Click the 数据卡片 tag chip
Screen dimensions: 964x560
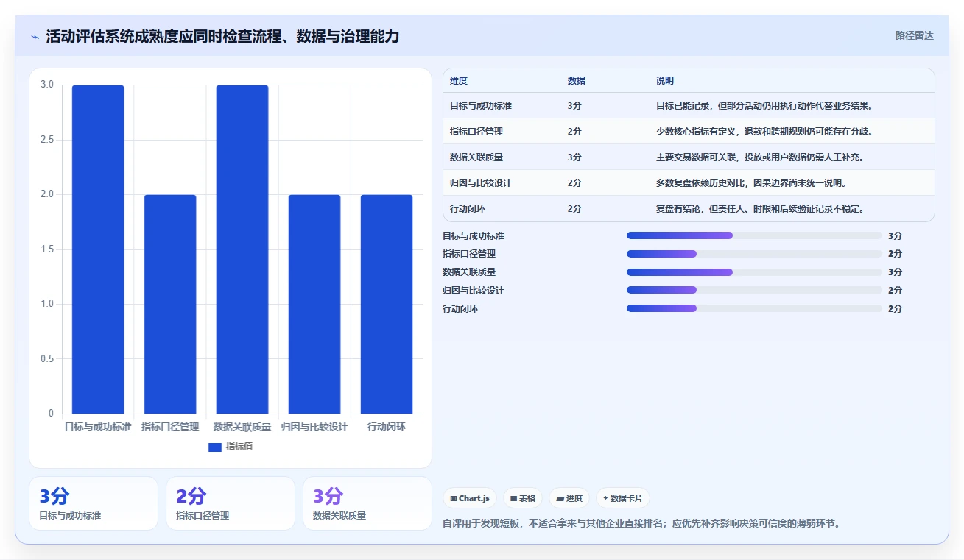623,498
